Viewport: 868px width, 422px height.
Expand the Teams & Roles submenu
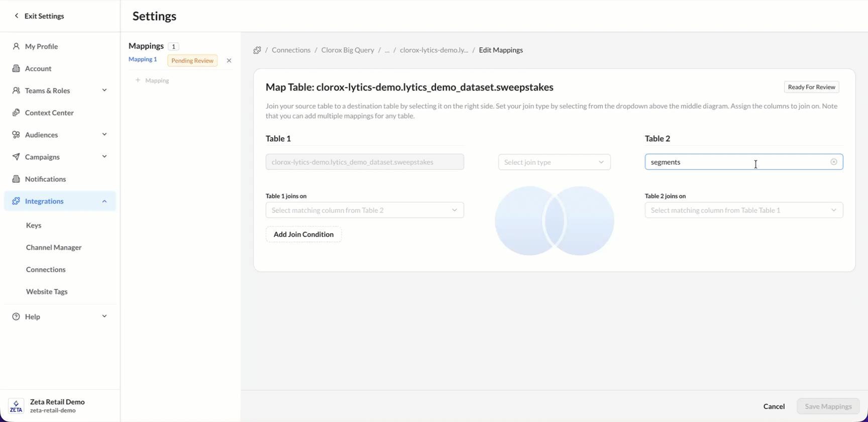[x=104, y=90]
